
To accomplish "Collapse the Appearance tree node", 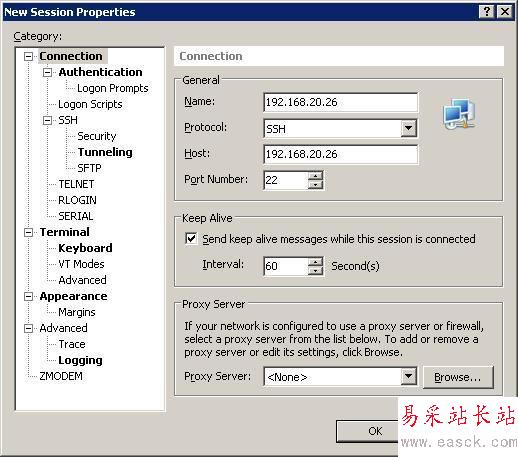I will tap(29, 296).
